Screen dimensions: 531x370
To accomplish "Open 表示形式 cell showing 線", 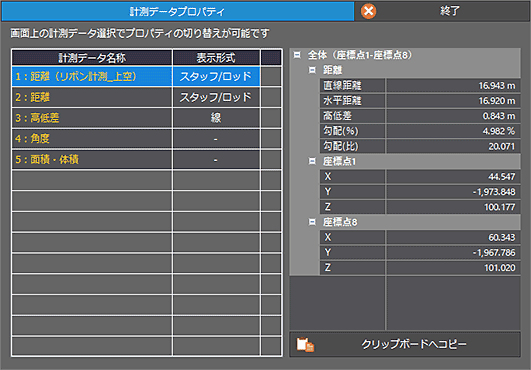I will pyautogui.click(x=216, y=118).
